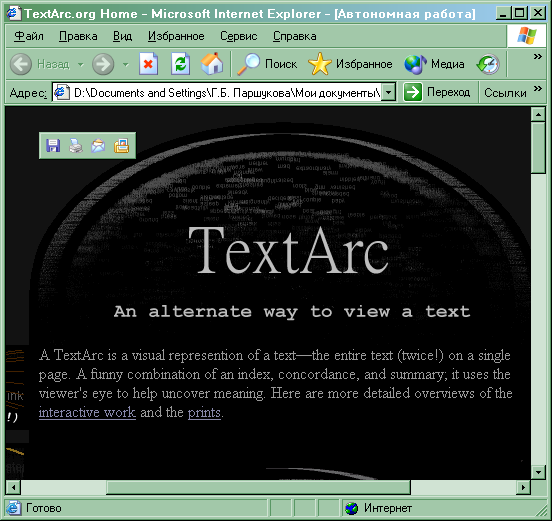The height and width of the screenshot is (521, 552).
Task: Follow the 'prints' link
Action: (x=204, y=412)
